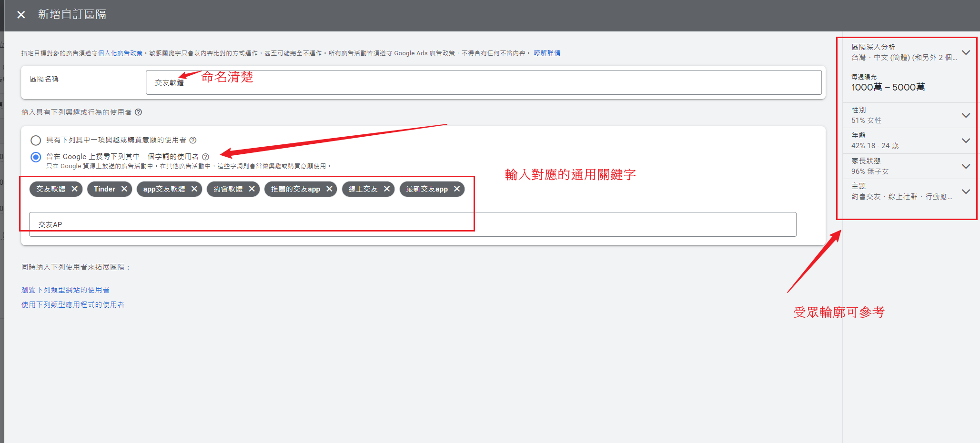The width and height of the screenshot is (980, 443).
Task: Expand the 區隔深入分析 section
Action: click(x=966, y=52)
